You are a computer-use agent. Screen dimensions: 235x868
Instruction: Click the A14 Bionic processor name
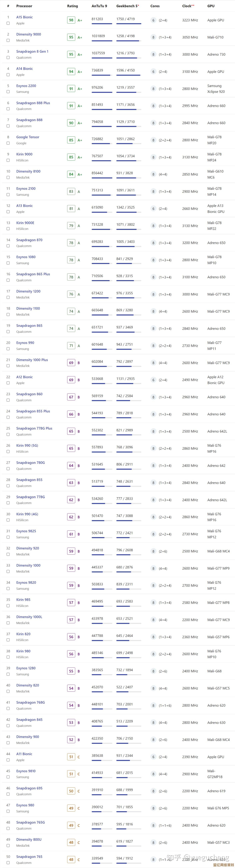point(25,69)
